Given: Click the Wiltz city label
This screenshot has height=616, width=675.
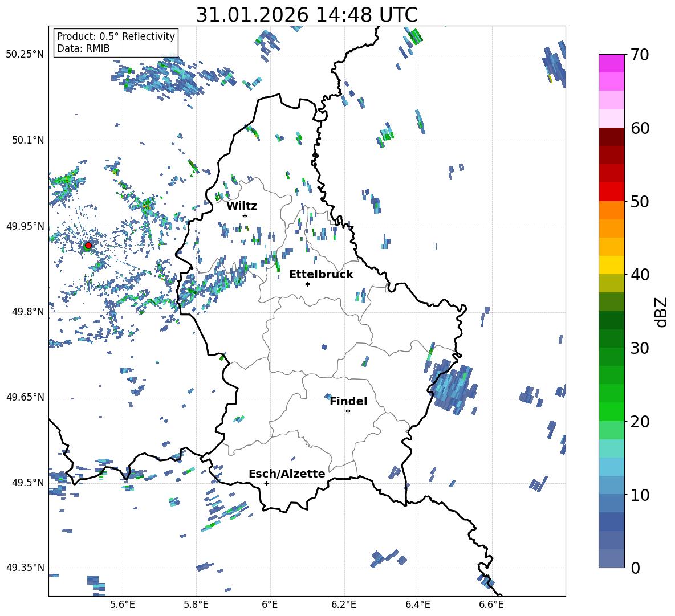Looking at the screenshot, I should [x=242, y=206].
